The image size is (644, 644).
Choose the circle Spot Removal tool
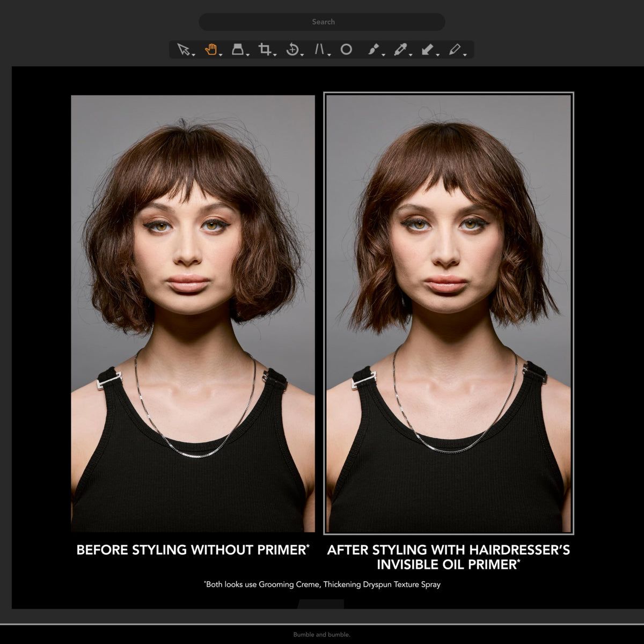pyautogui.click(x=346, y=49)
